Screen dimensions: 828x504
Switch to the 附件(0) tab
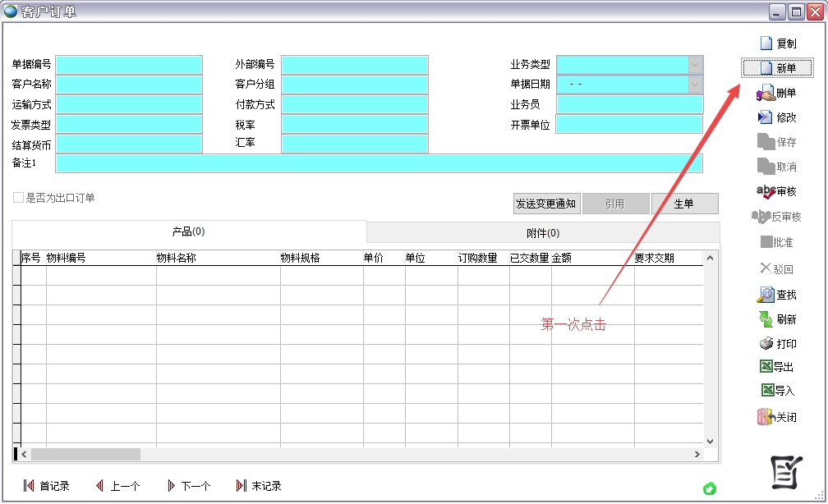point(543,233)
